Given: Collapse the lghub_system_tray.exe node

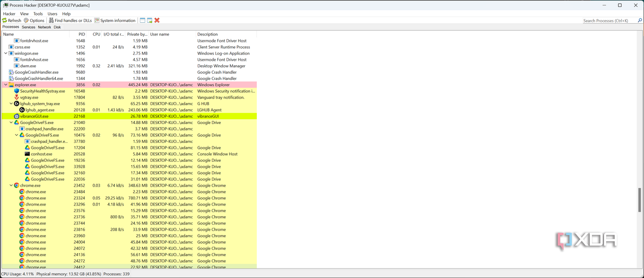Looking at the screenshot, I should click(11, 104).
